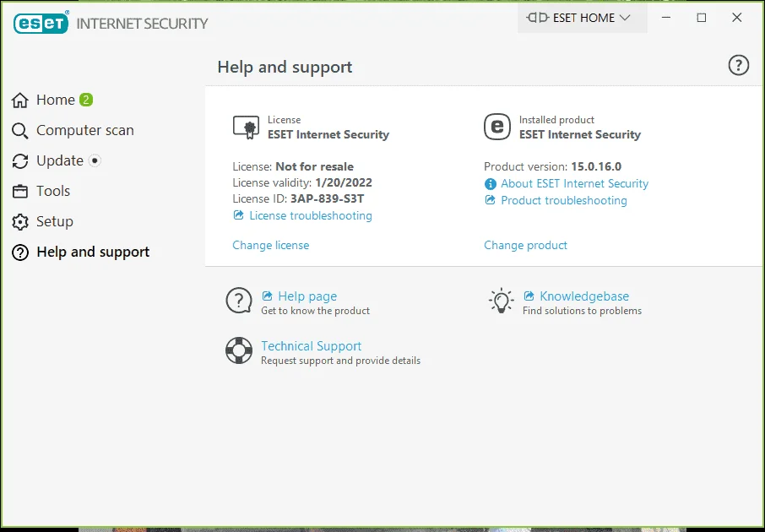Click the Setup gear icon
Viewport: 765px width, 532px height.
pyautogui.click(x=20, y=222)
